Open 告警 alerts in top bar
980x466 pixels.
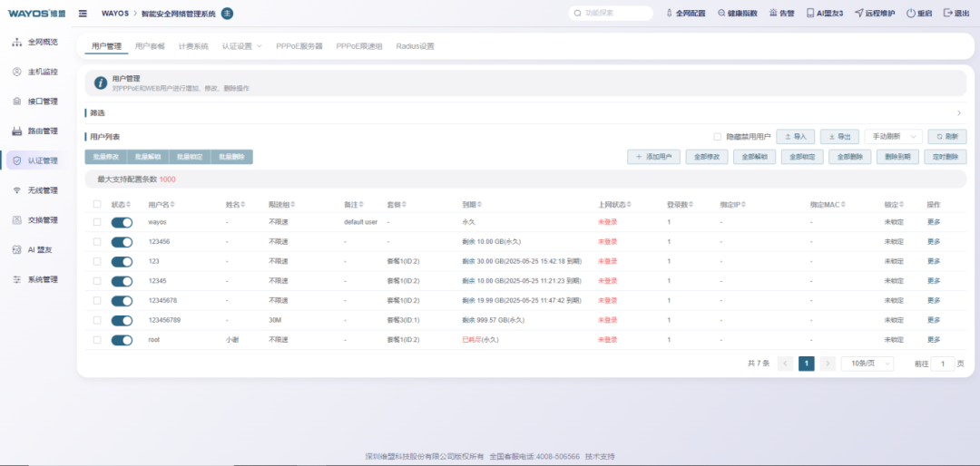pyautogui.click(x=782, y=13)
